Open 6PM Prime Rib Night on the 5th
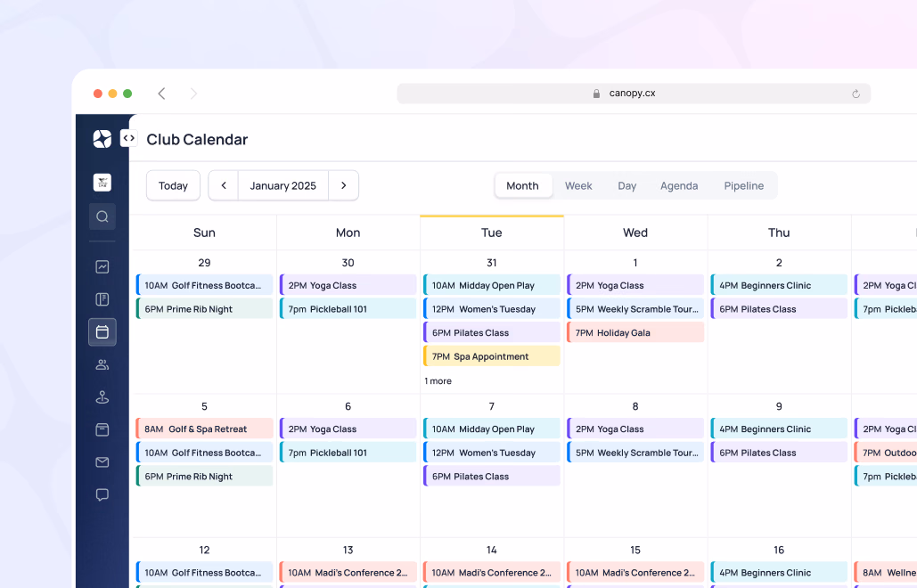This screenshot has width=917, height=588. (204, 476)
